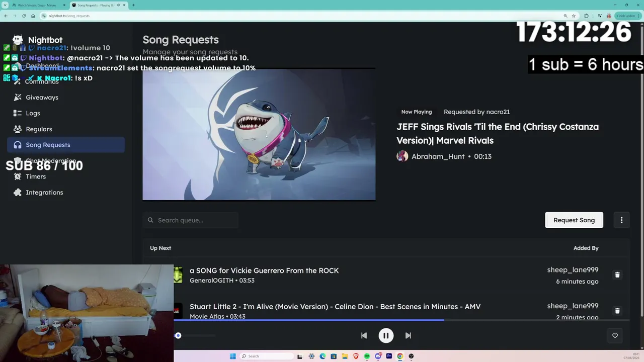Open Discord from the taskbar

(378, 356)
